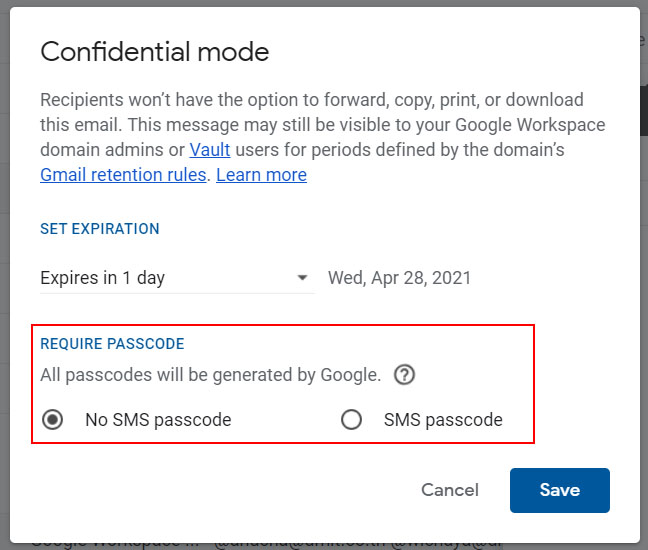Click the Cancel button

coord(450,490)
